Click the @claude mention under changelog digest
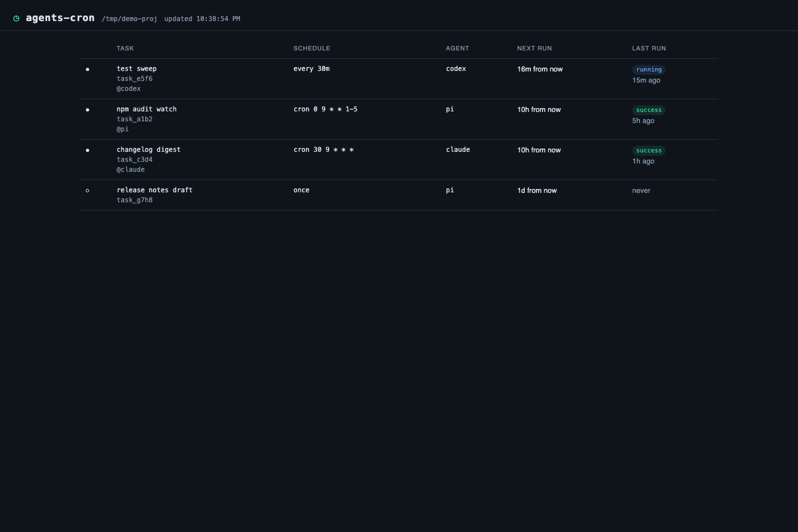 point(131,170)
